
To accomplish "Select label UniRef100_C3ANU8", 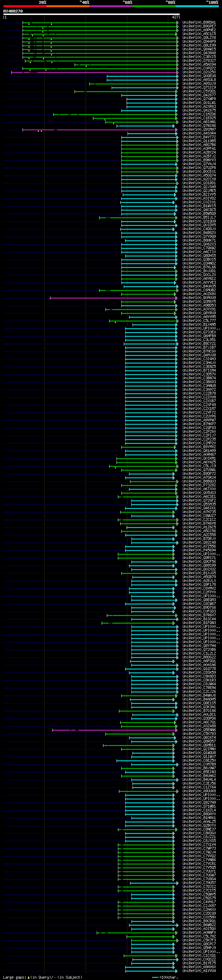I will coord(199,386).
